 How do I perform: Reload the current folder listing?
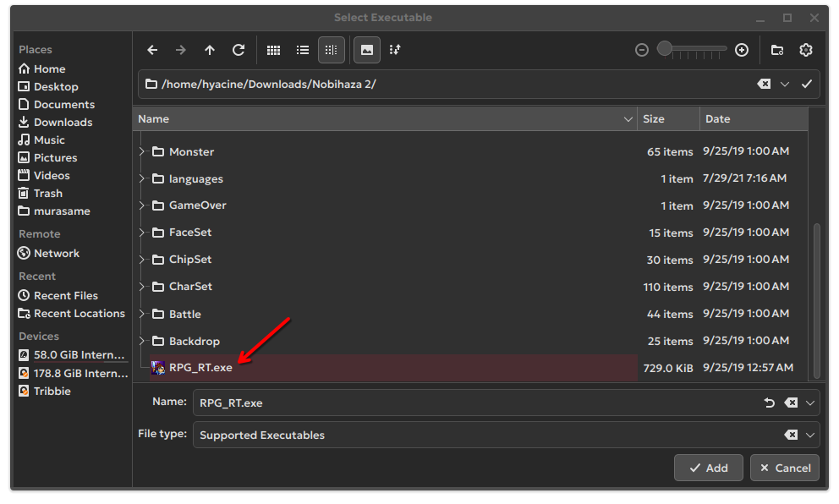pos(239,50)
